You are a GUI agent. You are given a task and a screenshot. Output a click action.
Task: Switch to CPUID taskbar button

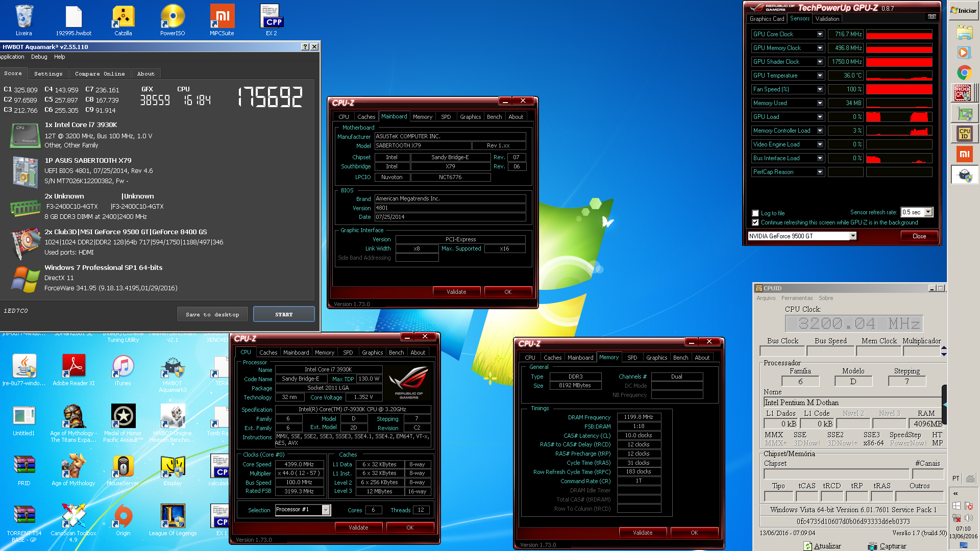[x=964, y=134]
